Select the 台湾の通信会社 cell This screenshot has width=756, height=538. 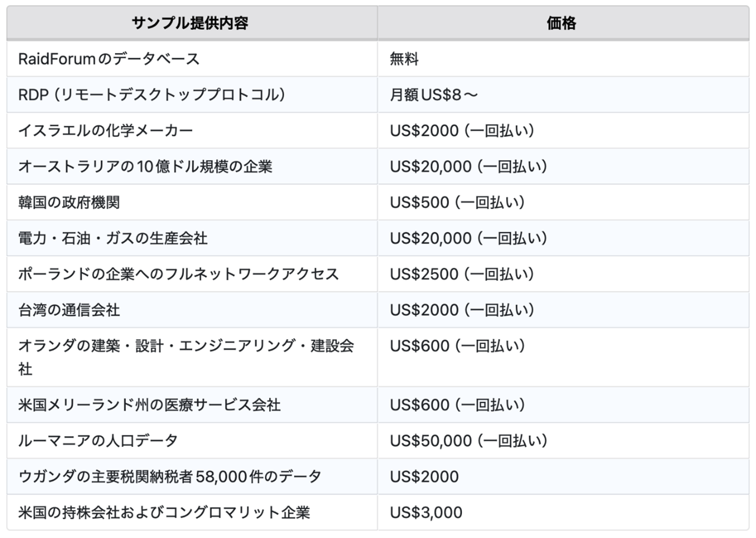click(x=69, y=309)
